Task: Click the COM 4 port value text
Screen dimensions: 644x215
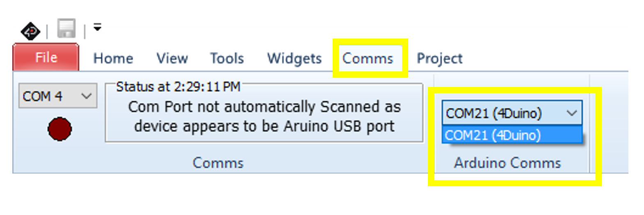Action: point(43,96)
